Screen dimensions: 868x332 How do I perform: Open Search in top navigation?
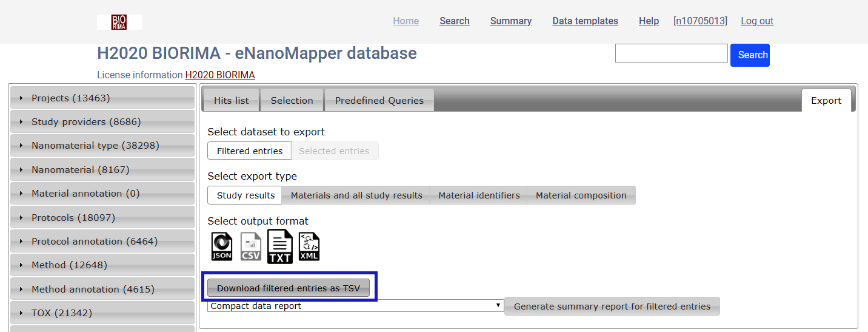click(x=455, y=21)
